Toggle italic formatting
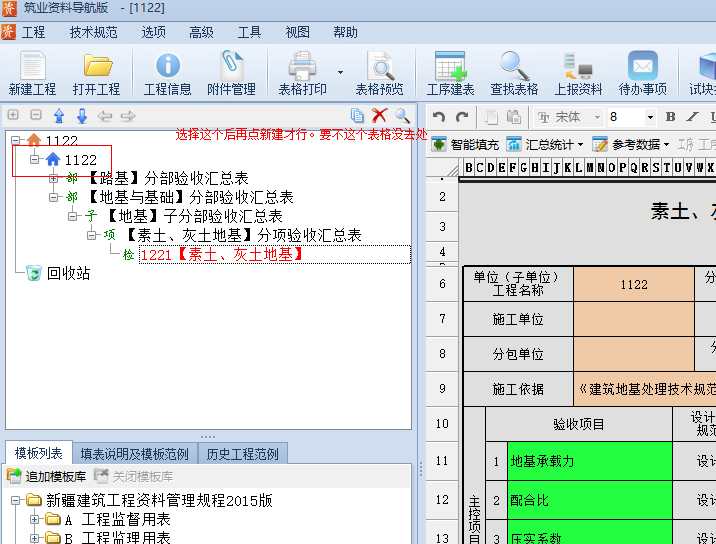 690,117
